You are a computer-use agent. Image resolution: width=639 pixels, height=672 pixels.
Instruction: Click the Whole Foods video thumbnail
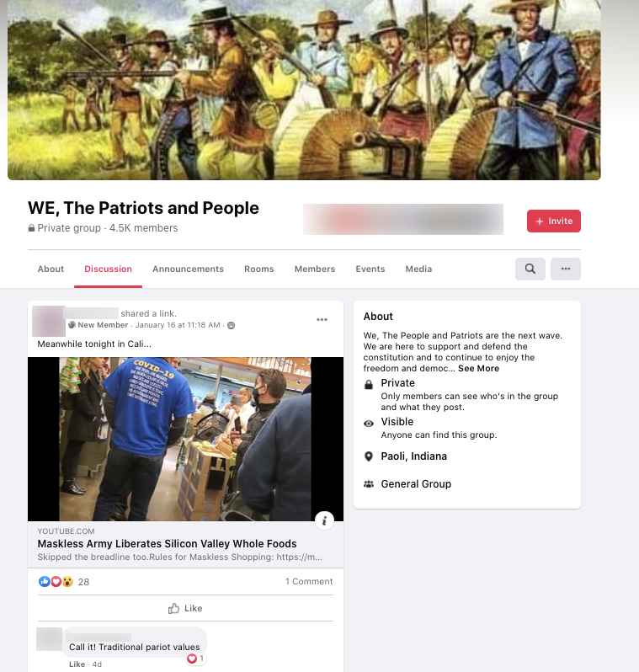coord(185,439)
